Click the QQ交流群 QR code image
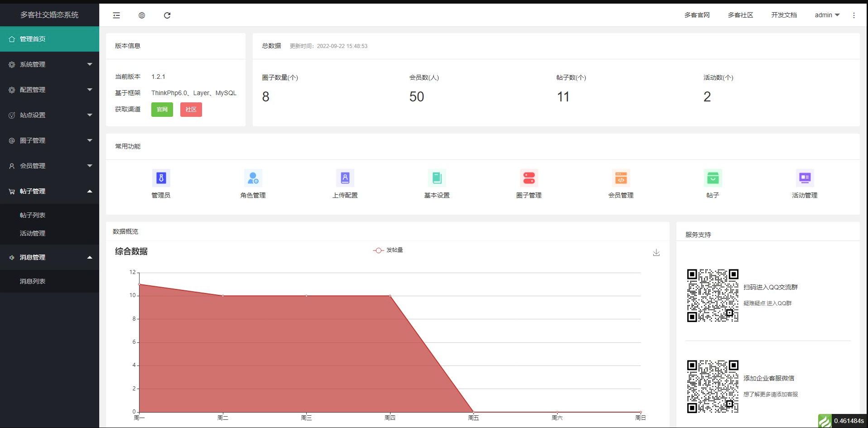This screenshot has width=868, height=428. [713, 295]
